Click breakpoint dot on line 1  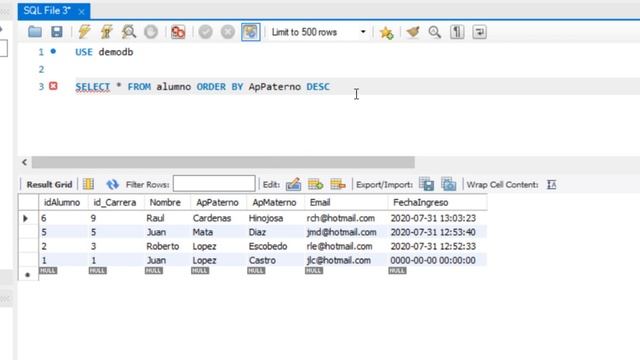pyautogui.click(x=53, y=51)
